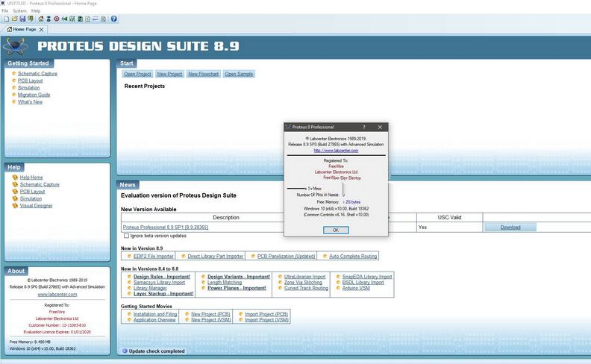Open the Project Notes toolbar icon
Viewport: 591px width, 364px height.
pos(103,19)
